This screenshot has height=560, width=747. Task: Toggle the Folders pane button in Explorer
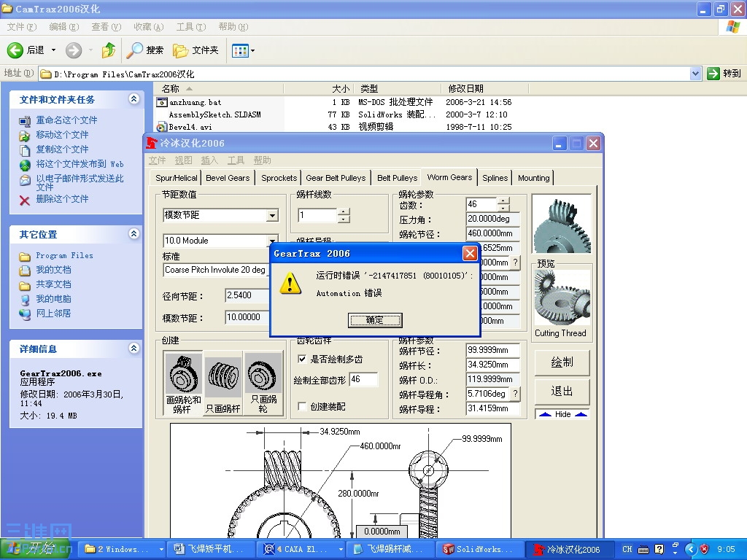196,50
